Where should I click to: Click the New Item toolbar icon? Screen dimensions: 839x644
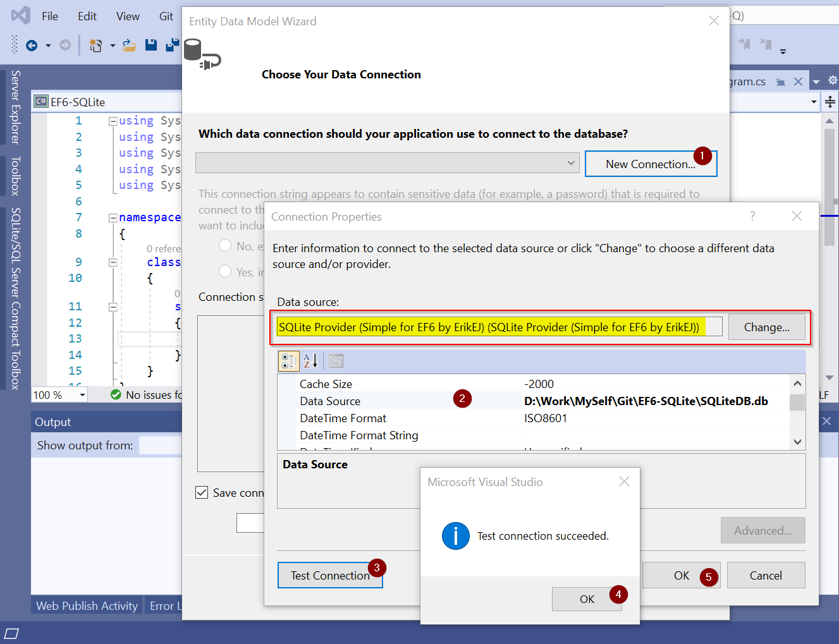click(95, 45)
